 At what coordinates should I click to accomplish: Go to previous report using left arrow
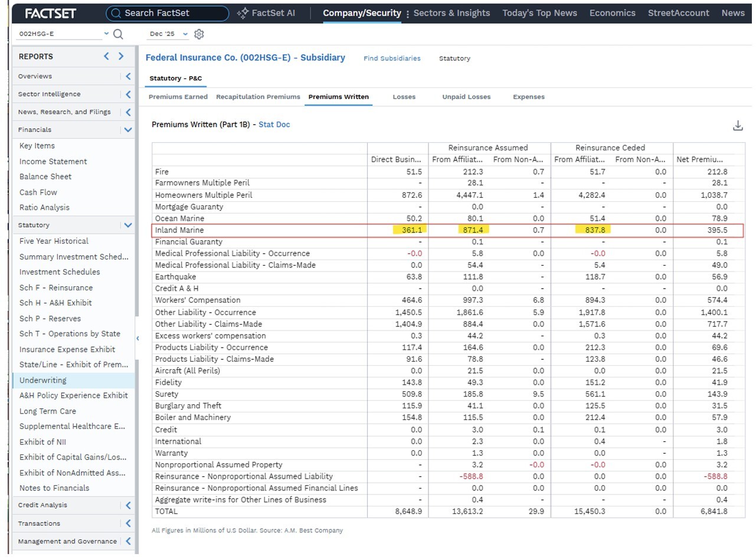click(x=106, y=57)
